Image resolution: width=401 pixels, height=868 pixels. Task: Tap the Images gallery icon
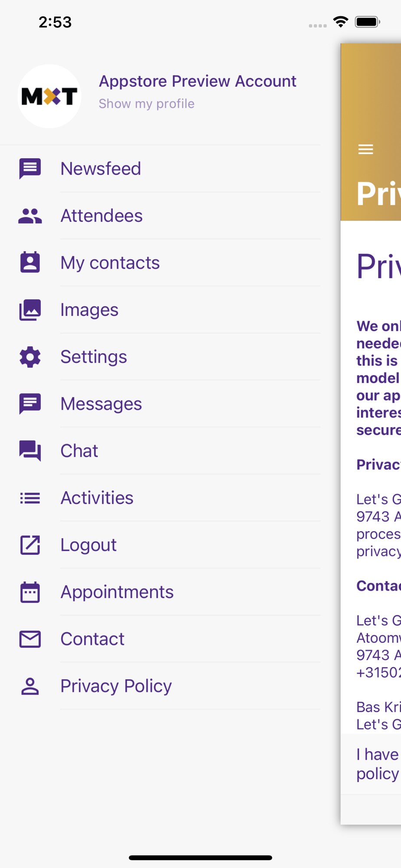pos(30,310)
